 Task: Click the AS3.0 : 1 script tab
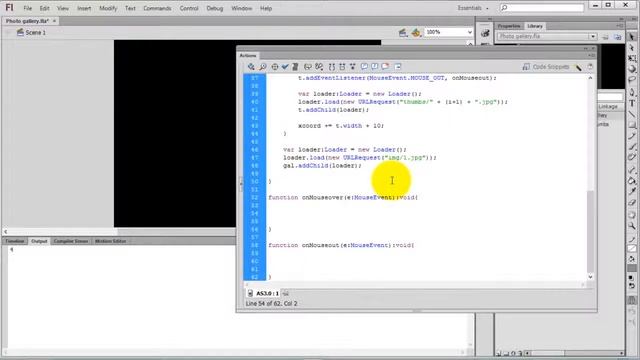[x=263, y=293]
